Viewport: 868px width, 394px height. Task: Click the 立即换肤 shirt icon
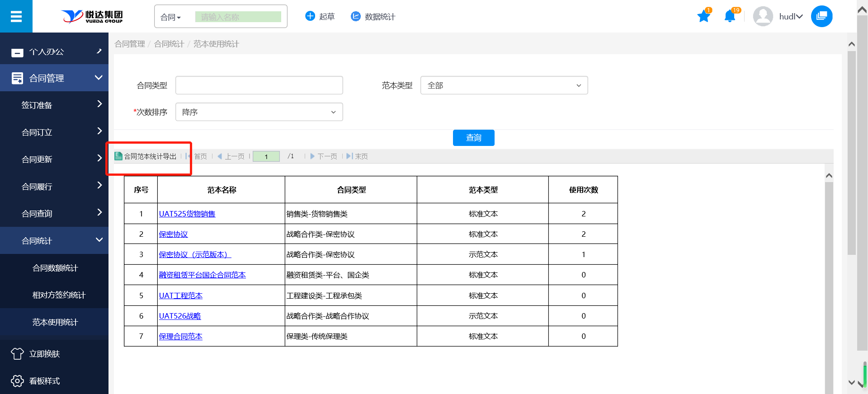17,354
